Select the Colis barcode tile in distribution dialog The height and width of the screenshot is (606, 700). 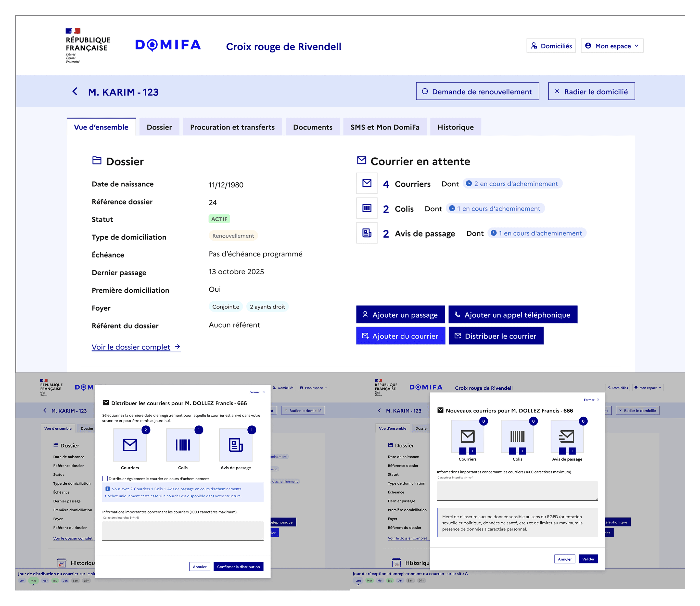pyautogui.click(x=183, y=445)
